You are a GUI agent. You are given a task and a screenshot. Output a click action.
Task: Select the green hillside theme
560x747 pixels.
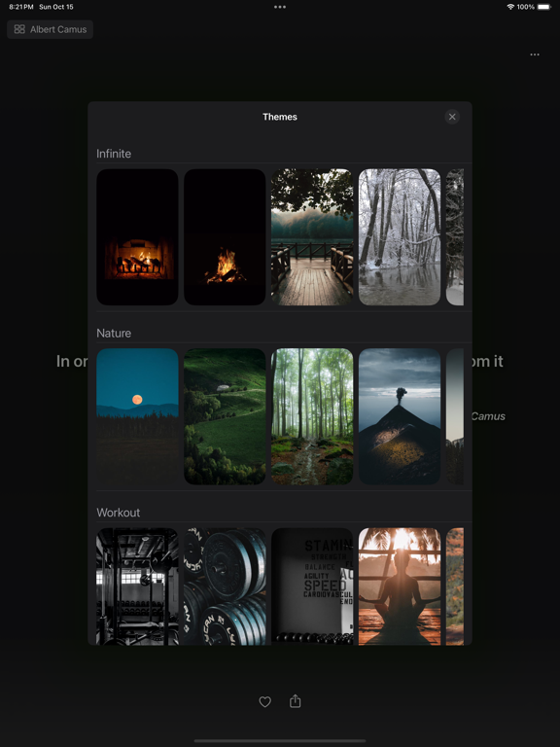pyautogui.click(x=225, y=416)
